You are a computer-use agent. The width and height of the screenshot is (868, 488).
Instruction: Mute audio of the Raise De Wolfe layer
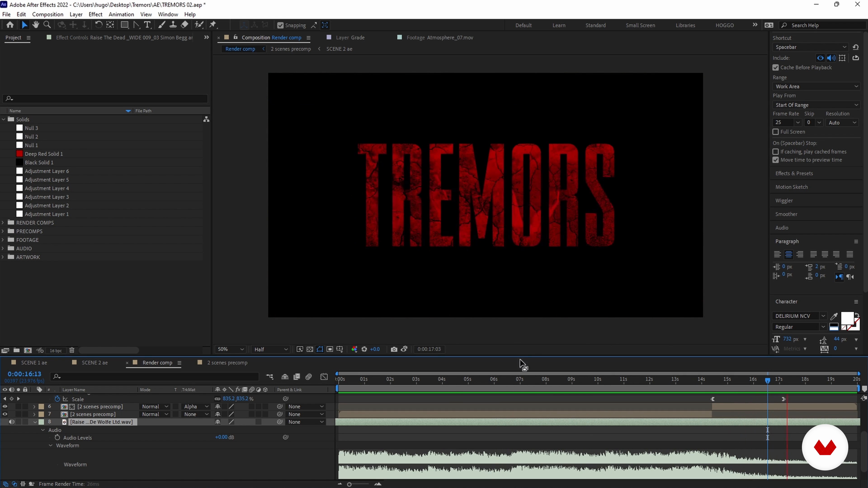[x=12, y=422]
